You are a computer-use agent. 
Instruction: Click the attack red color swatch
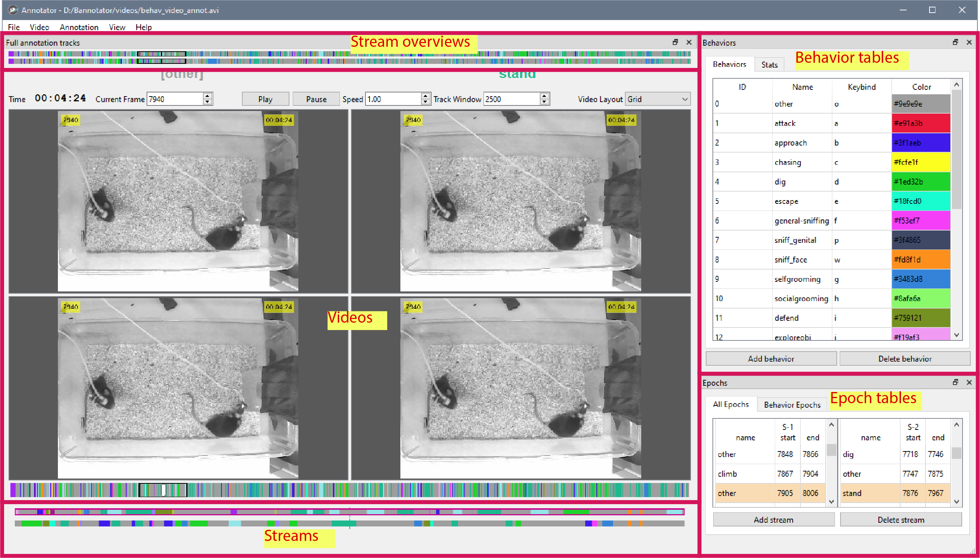click(x=920, y=123)
